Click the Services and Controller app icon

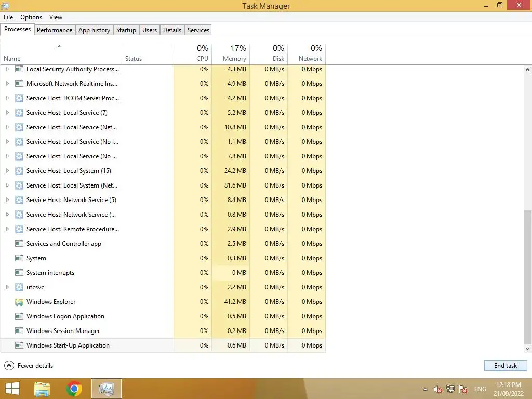[19, 244]
